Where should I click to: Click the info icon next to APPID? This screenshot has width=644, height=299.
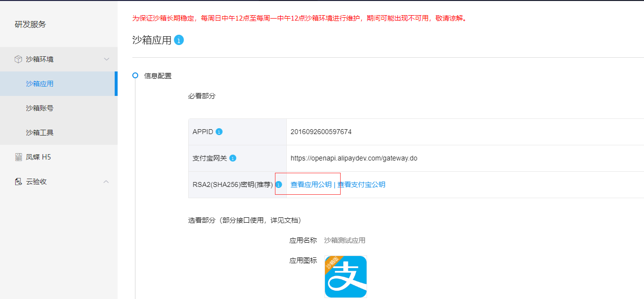(219, 132)
